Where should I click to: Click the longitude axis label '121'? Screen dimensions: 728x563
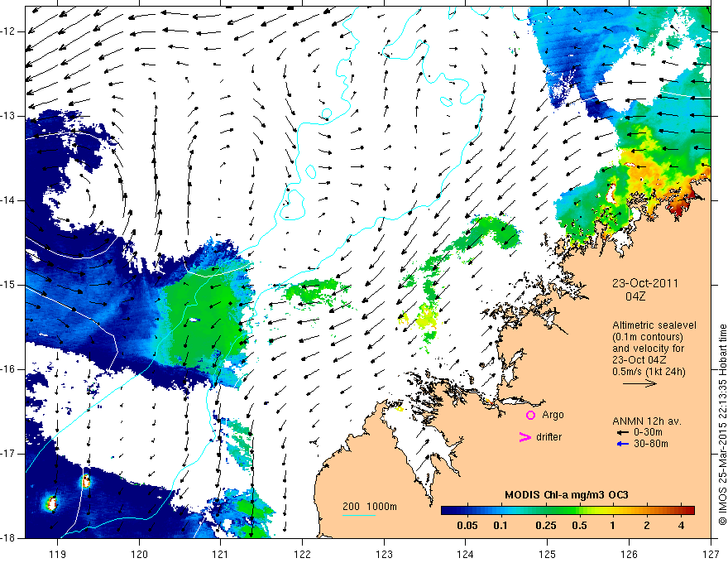221,554
